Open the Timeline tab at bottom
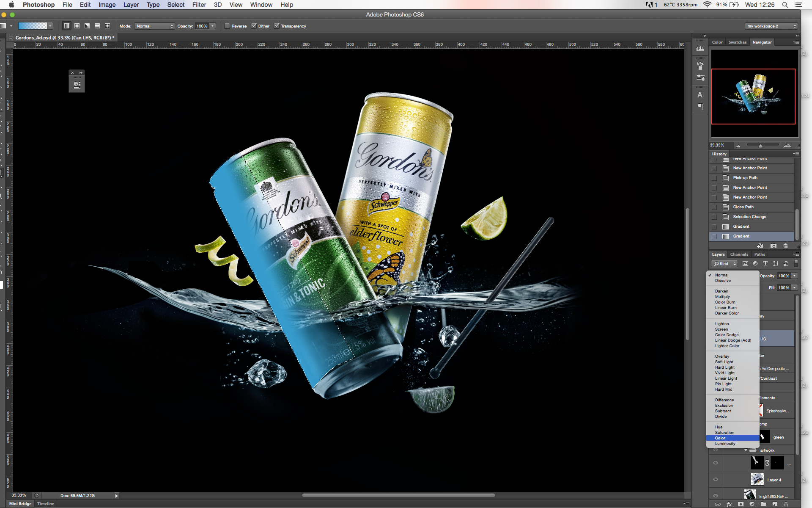The width and height of the screenshot is (812, 508). [x=46, y=504]
